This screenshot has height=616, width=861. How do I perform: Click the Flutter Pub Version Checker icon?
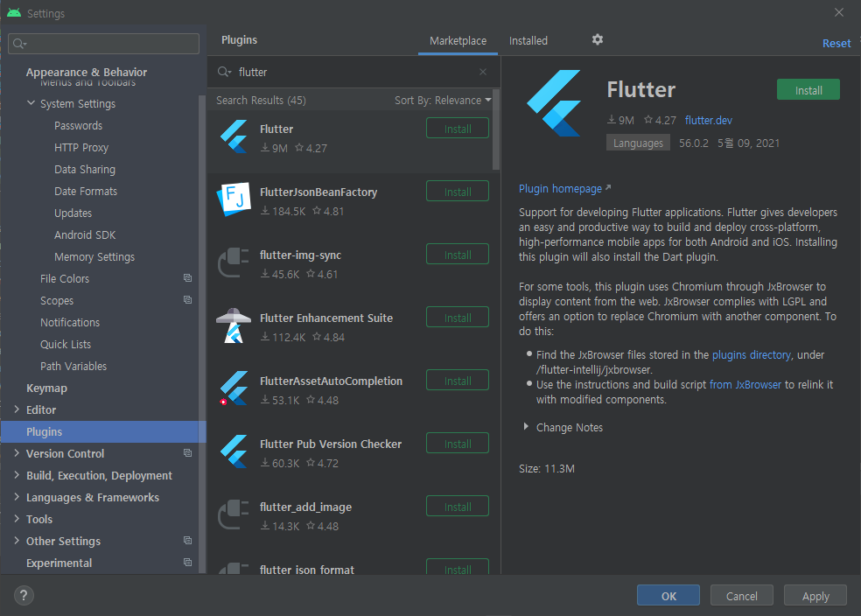(234, 451)
